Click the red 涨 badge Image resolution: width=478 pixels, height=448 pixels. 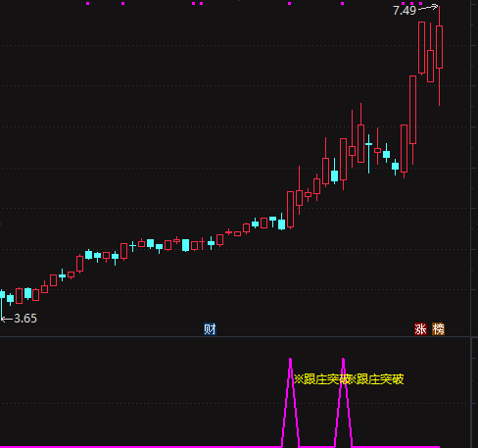point(420,329)
